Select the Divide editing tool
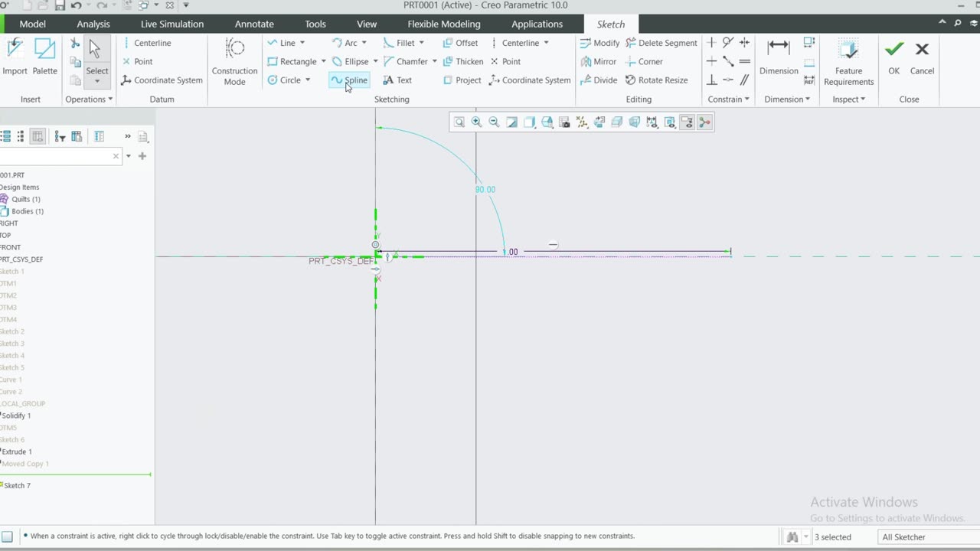The height and width of the screenshot is (551, 980). (599, 80)
